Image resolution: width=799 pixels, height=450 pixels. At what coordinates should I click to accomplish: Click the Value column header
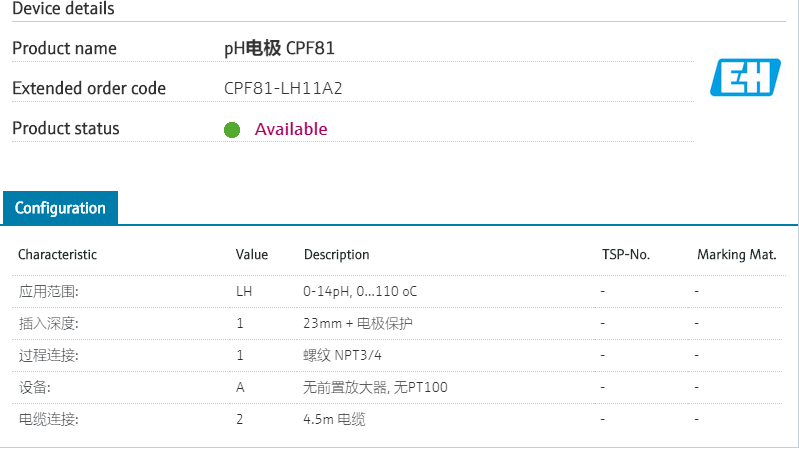coord(252,255)
